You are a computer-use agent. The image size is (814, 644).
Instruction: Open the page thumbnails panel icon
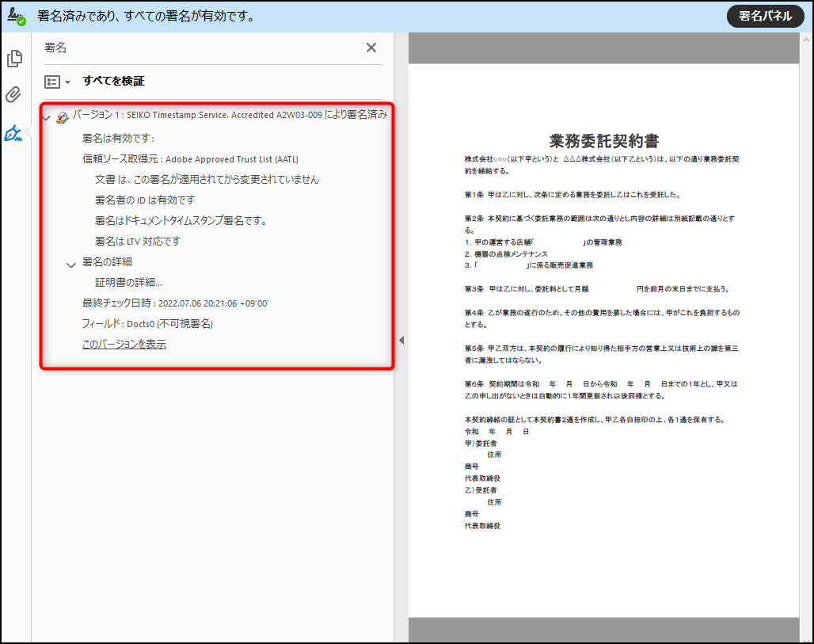14,59
